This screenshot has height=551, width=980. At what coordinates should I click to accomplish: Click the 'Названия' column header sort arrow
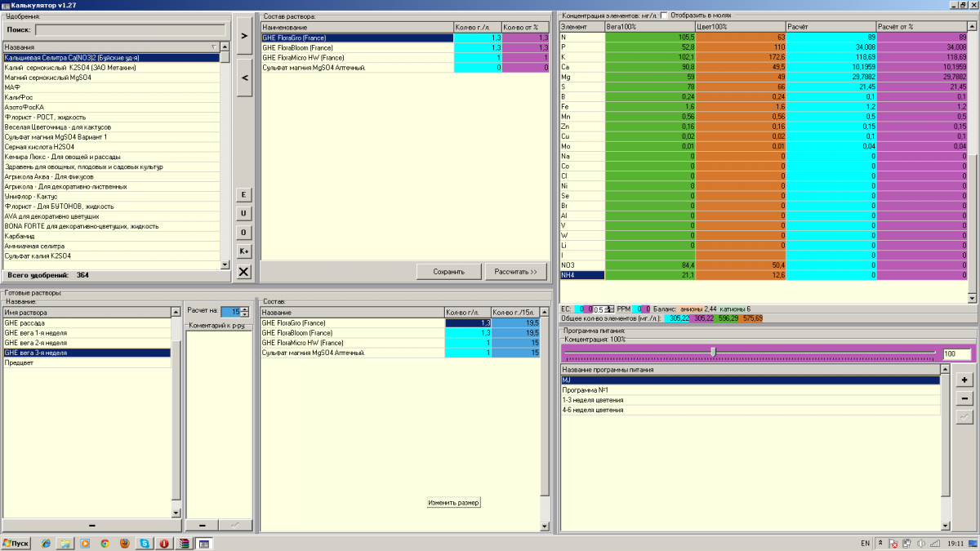coord(214,47)
